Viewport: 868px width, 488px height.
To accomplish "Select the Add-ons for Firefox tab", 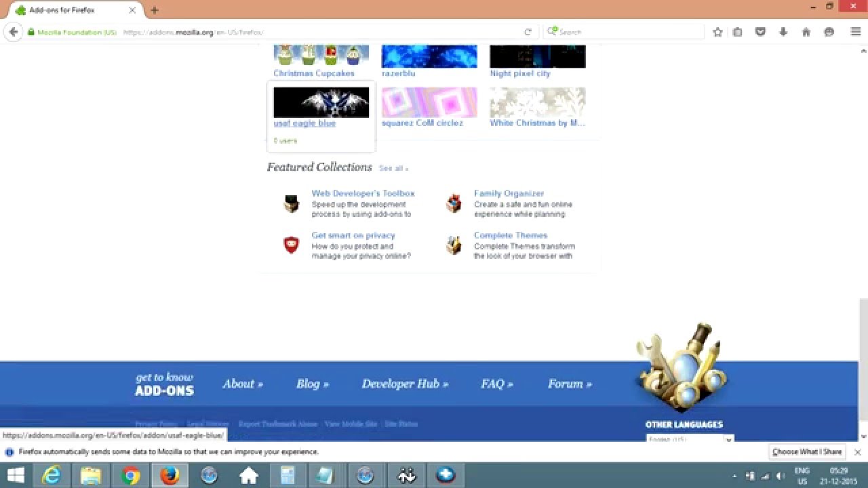I will click(x=75, y=10).
